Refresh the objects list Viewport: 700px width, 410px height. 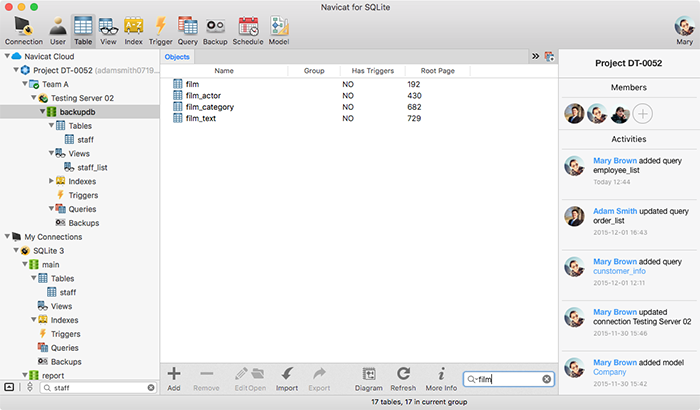click(x=403, y=379)
